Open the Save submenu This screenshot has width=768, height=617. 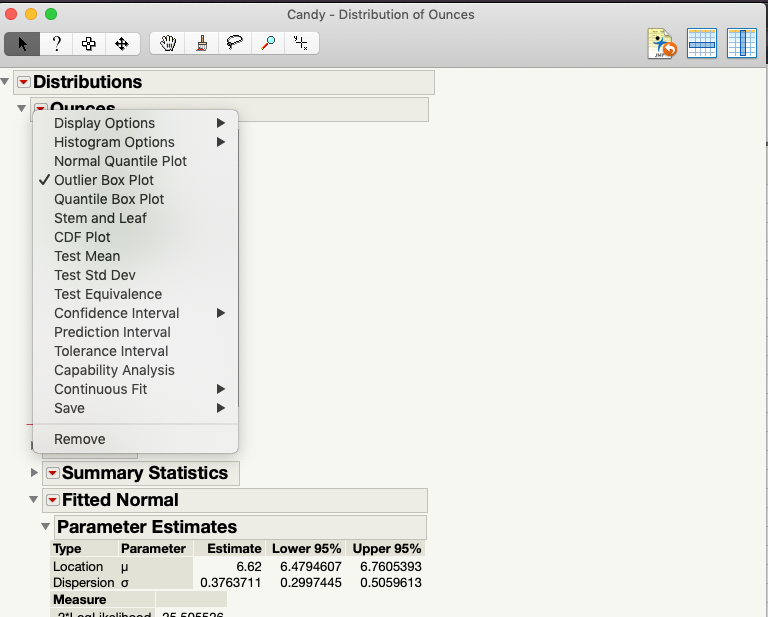click(x=135, y=408)
